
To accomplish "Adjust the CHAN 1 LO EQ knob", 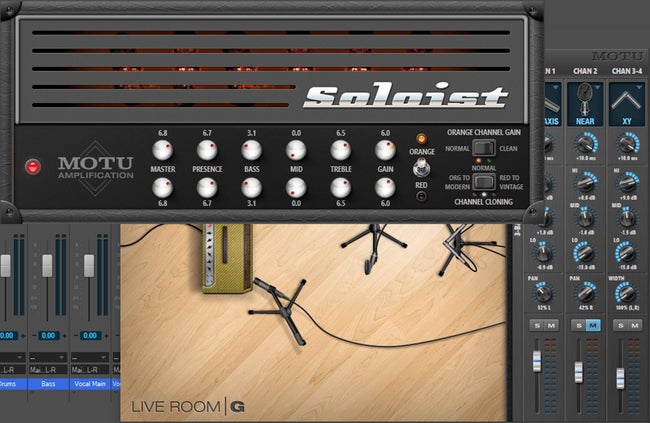I will click(x=543, y=253).
